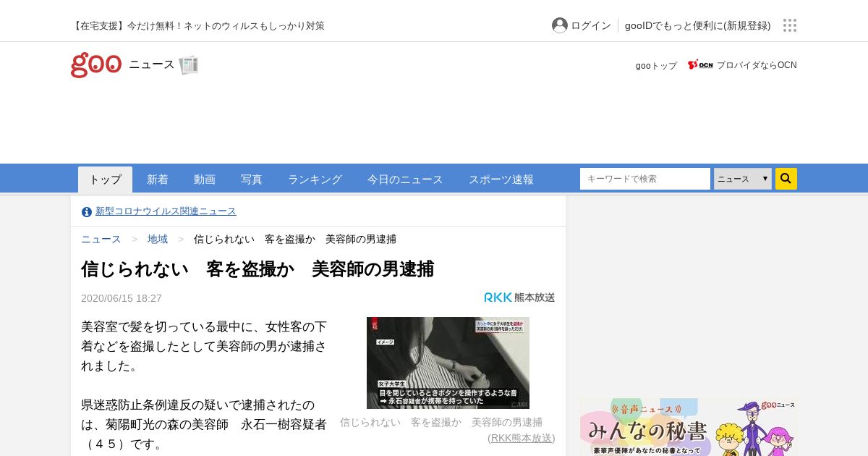Click the keyword search input field
This screenshot has height=456, width=868.
[645, 179]
